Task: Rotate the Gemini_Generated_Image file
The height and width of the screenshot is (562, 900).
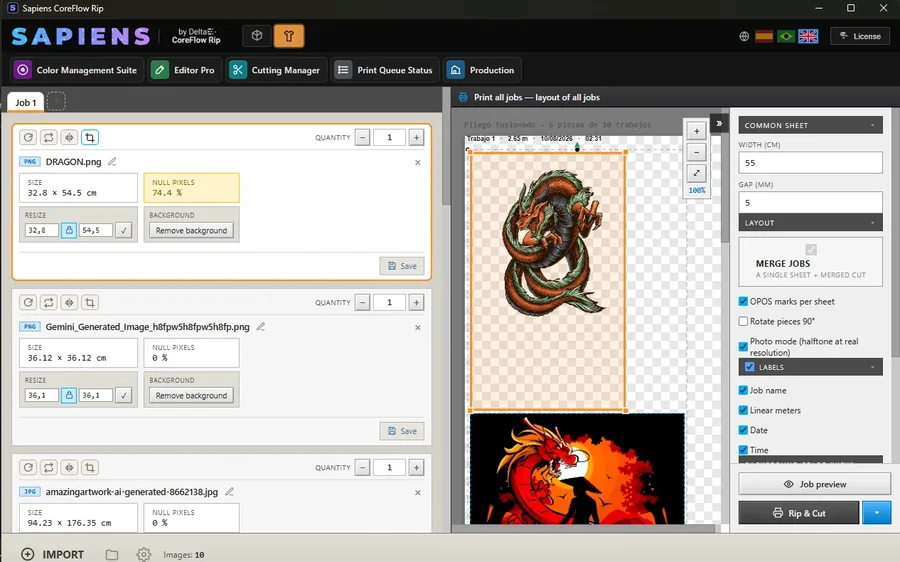Action: pos(28,302)
